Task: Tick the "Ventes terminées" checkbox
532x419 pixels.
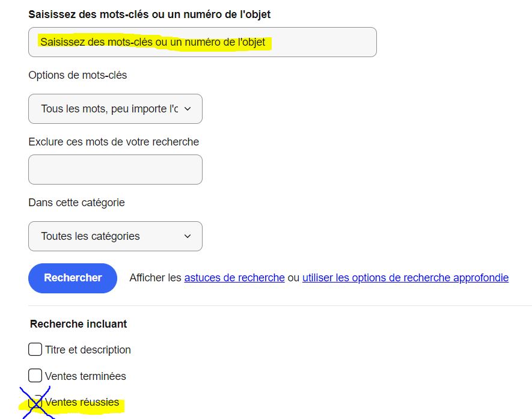Action: tap(35, 376)
